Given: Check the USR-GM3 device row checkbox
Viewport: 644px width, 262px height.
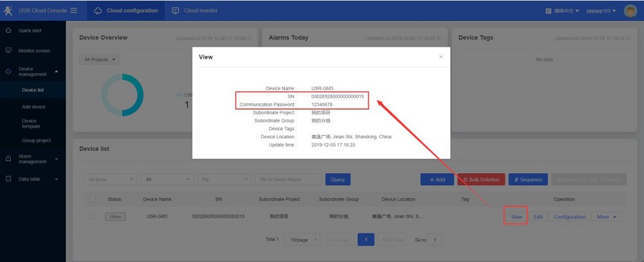Looking at the screenshot, I should click(x=93, y=216).
